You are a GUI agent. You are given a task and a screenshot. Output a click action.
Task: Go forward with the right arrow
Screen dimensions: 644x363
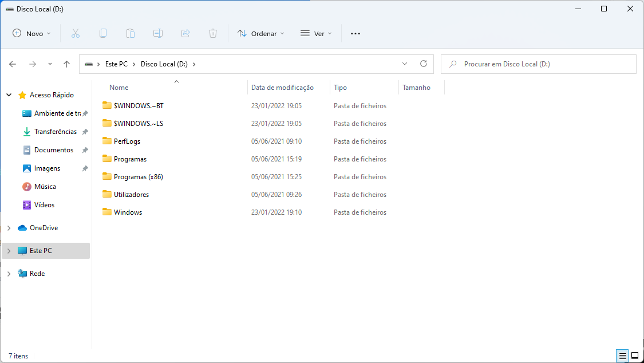[x=33, y=64]
